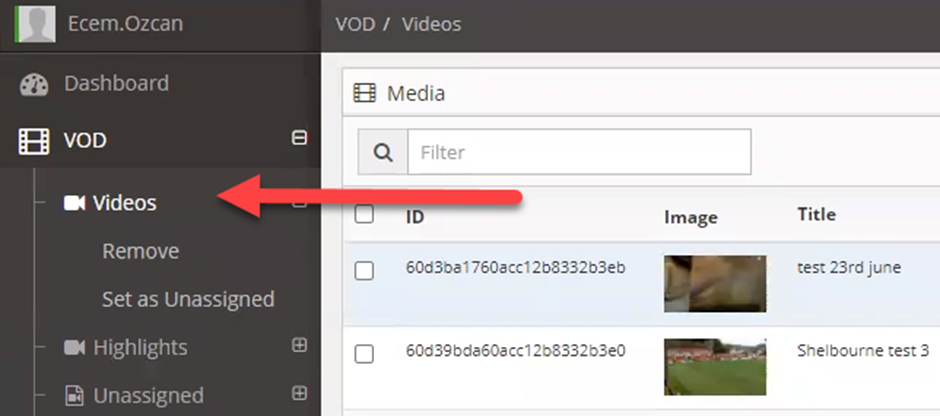
Task: Click the Media panel film icon
Action: click(364, 93)
